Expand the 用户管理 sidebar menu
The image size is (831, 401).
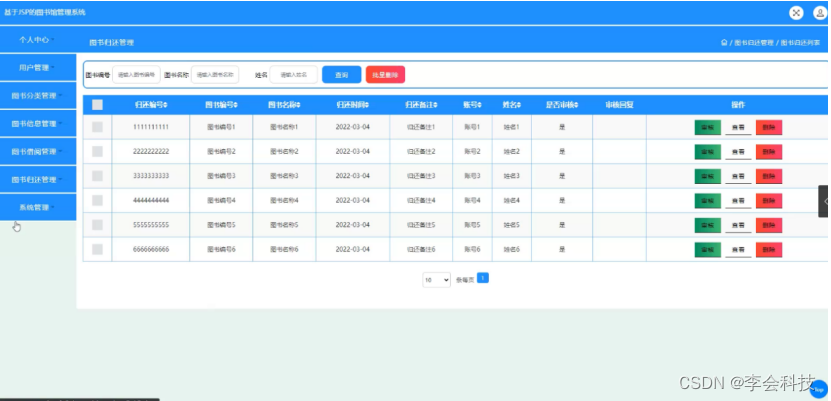coord(38,67)
